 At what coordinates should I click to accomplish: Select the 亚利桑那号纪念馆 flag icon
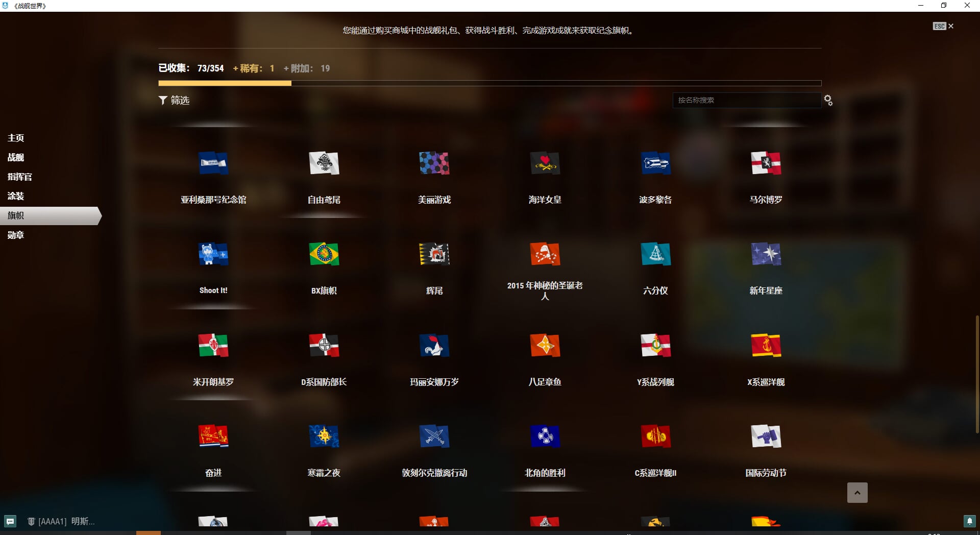pyautogui.click(x=213, y=163)
